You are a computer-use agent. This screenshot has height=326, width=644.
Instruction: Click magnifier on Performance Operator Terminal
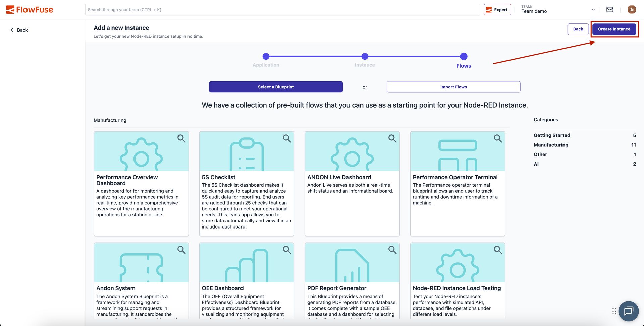click(498, 138)
